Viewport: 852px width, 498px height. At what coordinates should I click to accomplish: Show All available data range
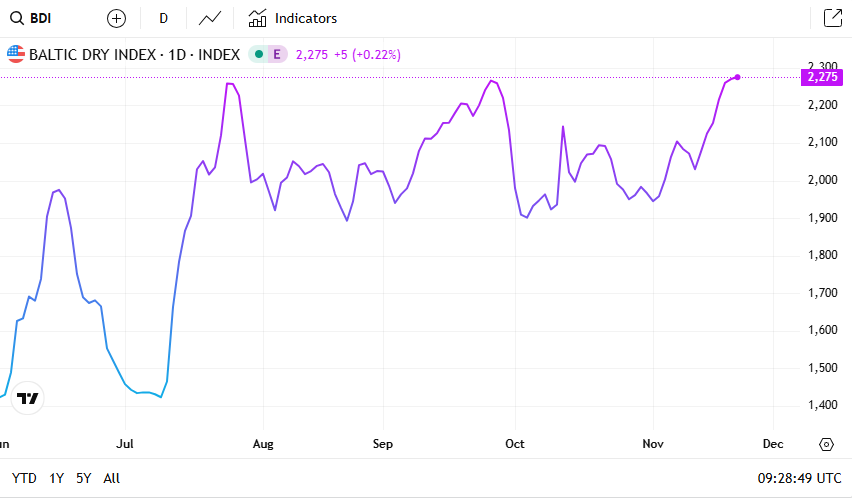111,478
